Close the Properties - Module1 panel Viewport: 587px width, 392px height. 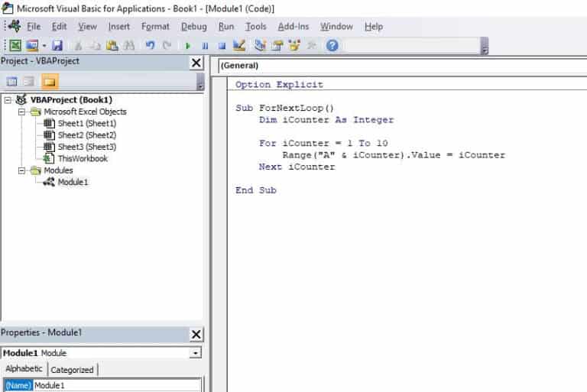point(196,334)
